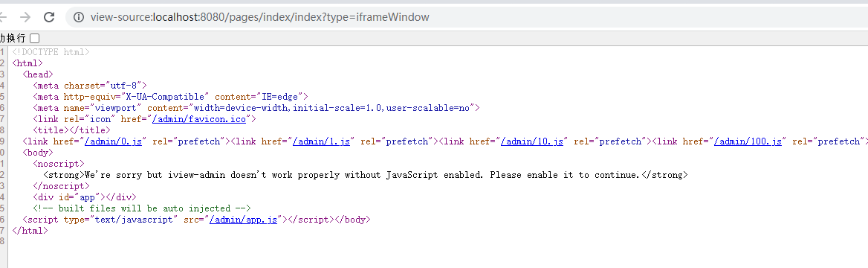Click the viewport meta tag line
The height and width of the screenshot is (268, 868).
(x=256, y=108)
